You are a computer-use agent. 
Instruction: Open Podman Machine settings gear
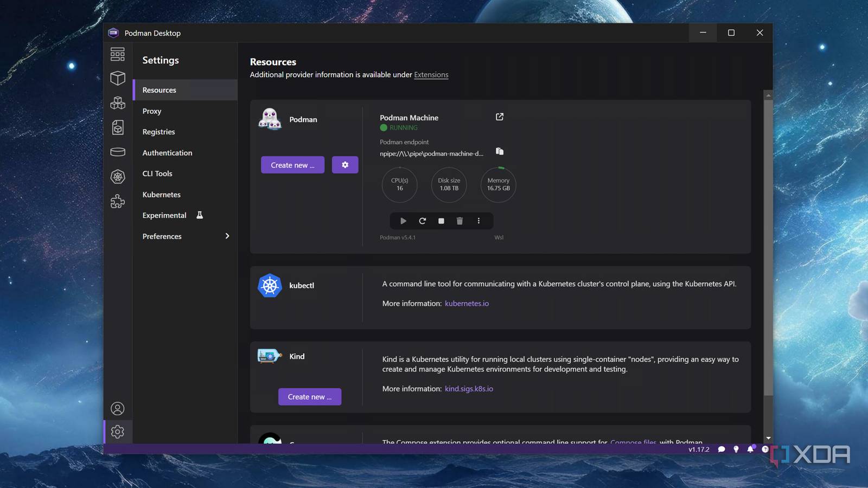pos(345,164)
